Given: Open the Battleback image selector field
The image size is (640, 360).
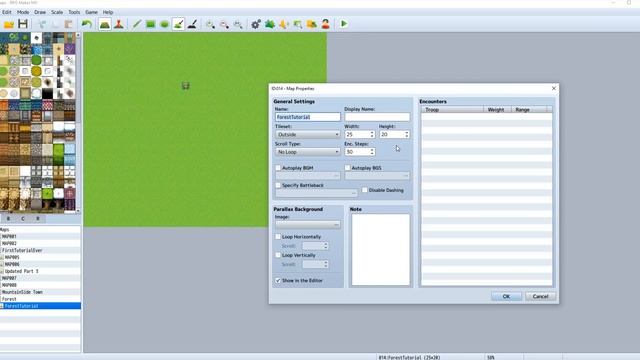Looking at the screenshot, I should point(316,193).
